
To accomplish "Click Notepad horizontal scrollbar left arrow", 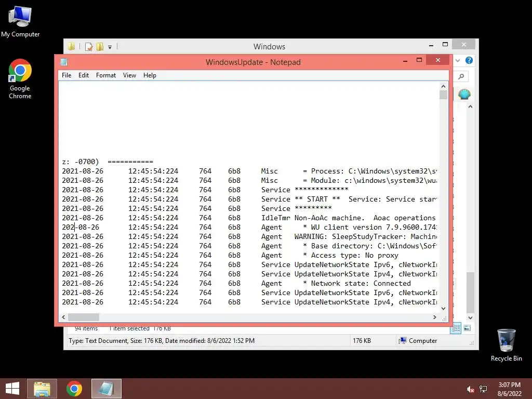I will 63,317.
